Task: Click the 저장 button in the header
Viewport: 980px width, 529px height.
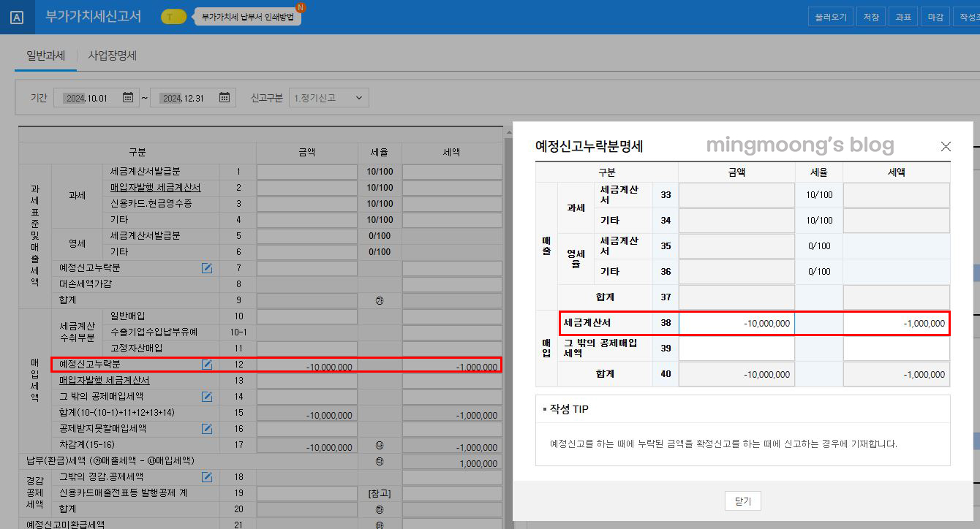Action: 871,16
